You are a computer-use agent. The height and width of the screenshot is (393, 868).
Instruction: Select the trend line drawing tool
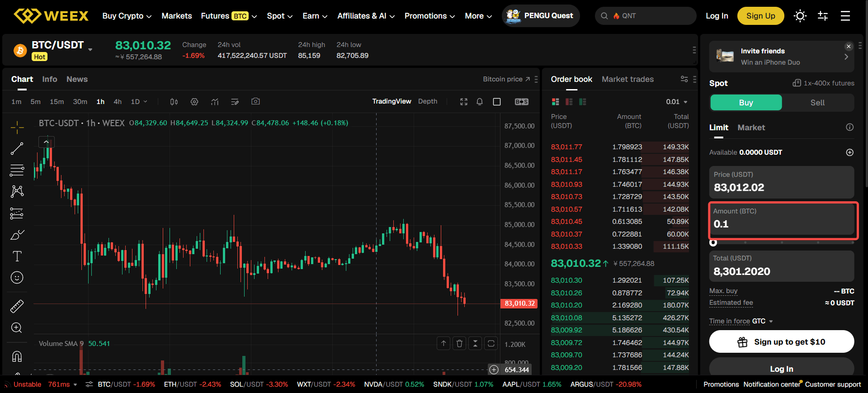(17, 149)
